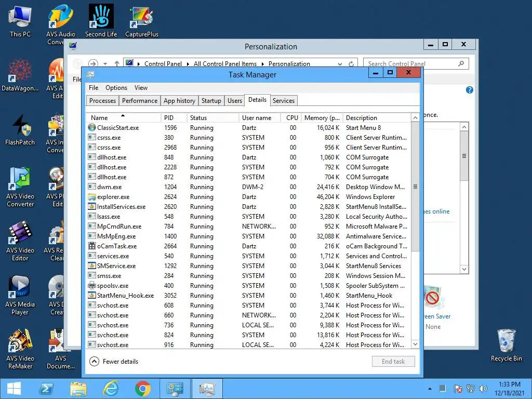Click the Task Manager taskbar button
The image size is (532, 399).
[x=207, y=389]
